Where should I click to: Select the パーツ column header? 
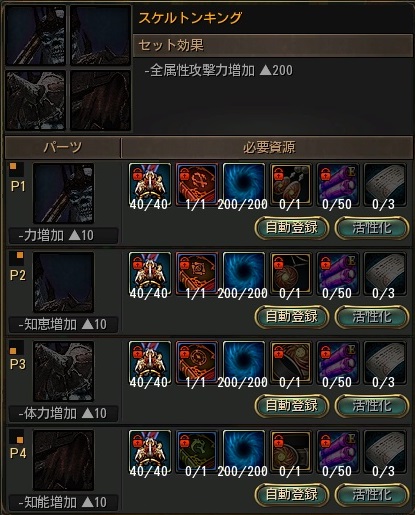click(x=63, y=147)
